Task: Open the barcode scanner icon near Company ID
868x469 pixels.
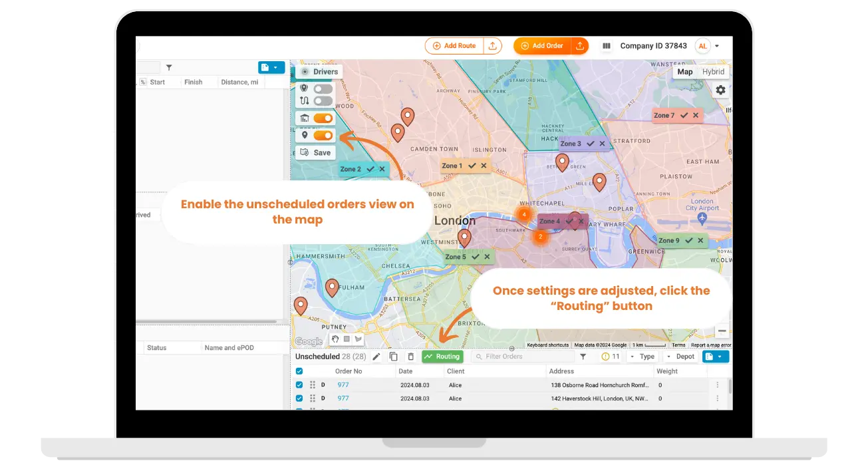Action: click(607, 46)
